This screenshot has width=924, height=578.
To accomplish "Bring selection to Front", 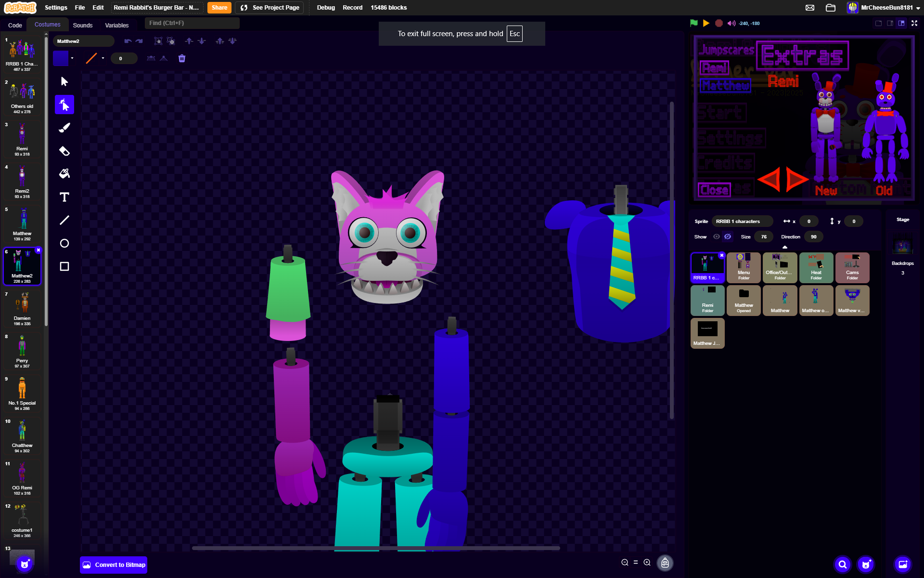I will point(220,41).
